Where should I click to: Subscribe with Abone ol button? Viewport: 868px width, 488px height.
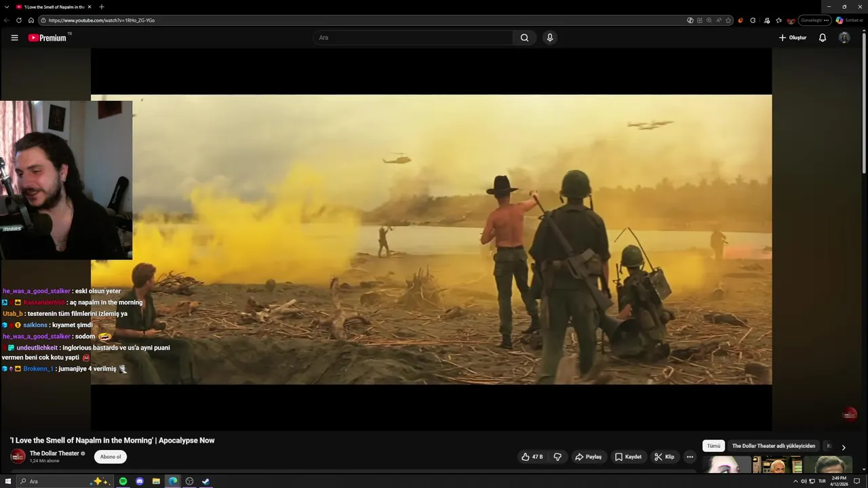[111, 457]
